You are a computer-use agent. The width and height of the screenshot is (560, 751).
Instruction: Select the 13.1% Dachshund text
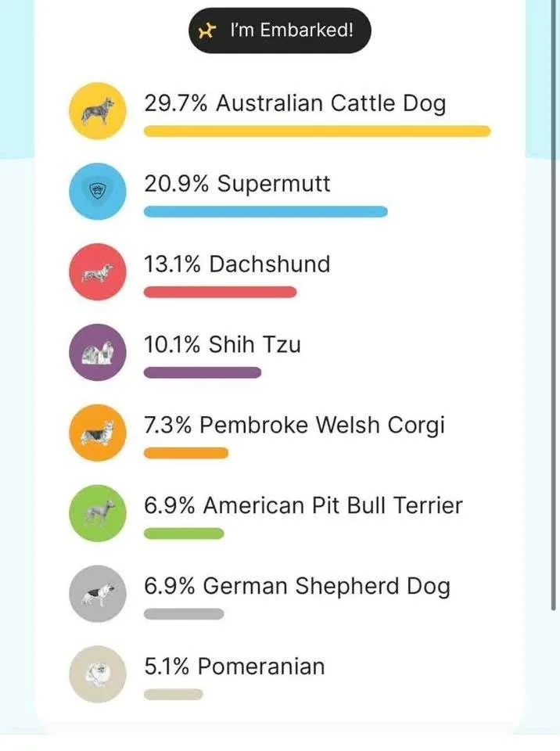237,264
